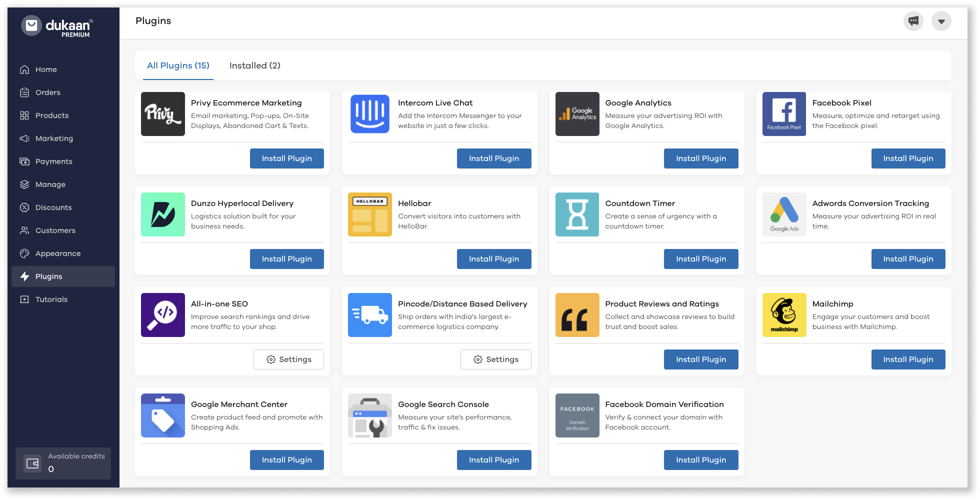
Task: Click the Countdown Timer hourglass icon
Action: [577, 214]
